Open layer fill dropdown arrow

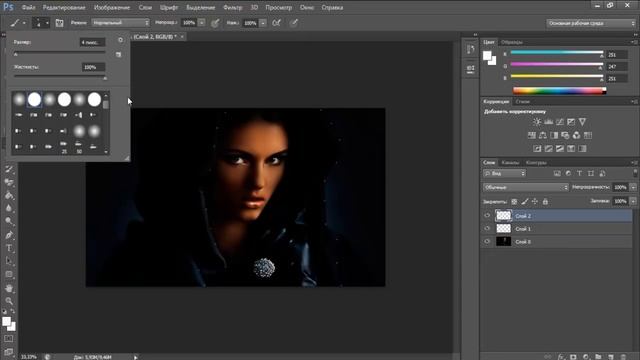[x=633, y=201]
